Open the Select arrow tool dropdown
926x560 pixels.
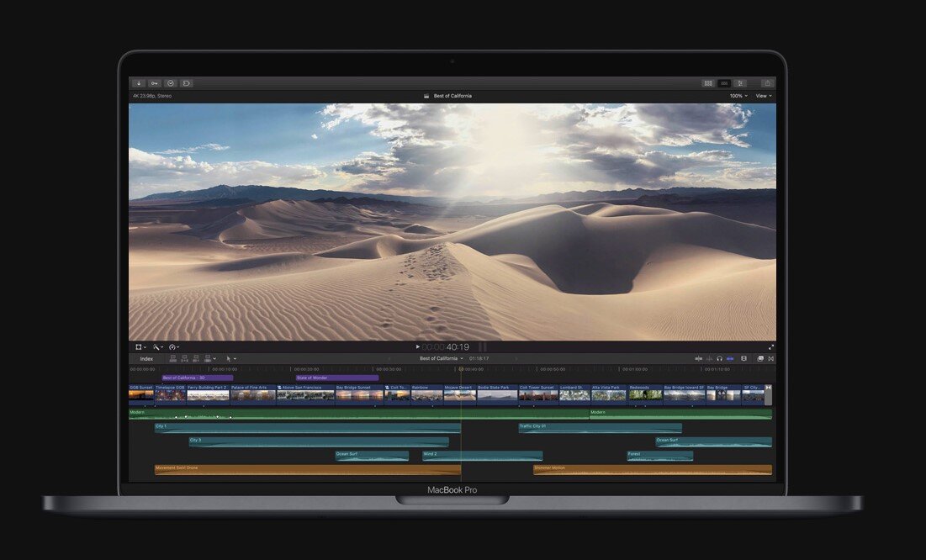pyautogui.click(x=231, y=358)
